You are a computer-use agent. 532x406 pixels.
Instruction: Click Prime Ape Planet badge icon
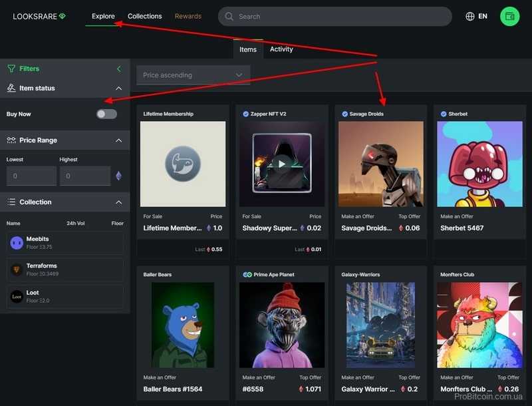click(247, 275)
